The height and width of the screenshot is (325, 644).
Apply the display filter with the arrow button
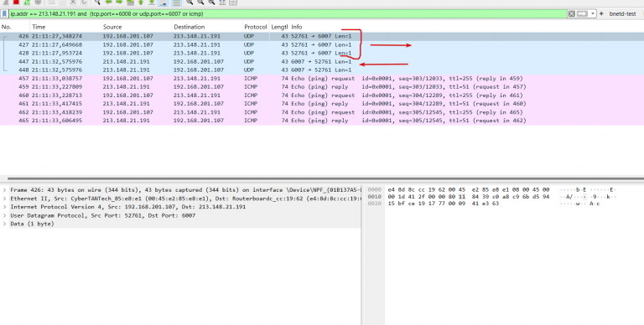[583, 13]
